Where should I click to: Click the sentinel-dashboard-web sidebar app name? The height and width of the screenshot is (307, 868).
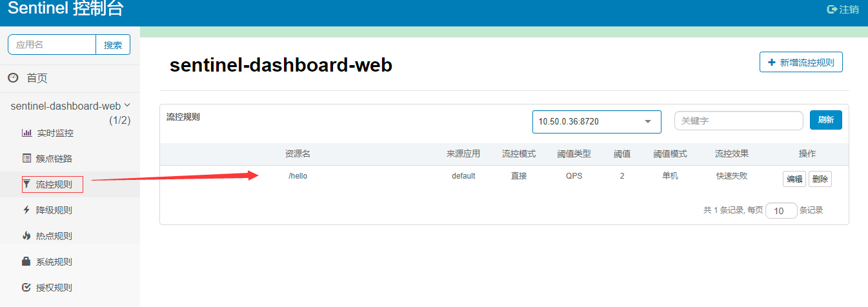pos(66,106)
